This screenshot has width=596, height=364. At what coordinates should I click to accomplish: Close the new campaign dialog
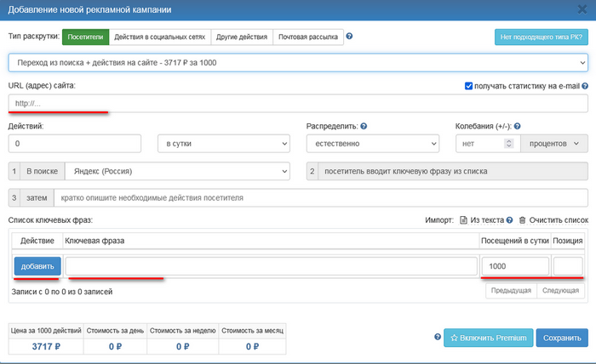pos(582,9)
